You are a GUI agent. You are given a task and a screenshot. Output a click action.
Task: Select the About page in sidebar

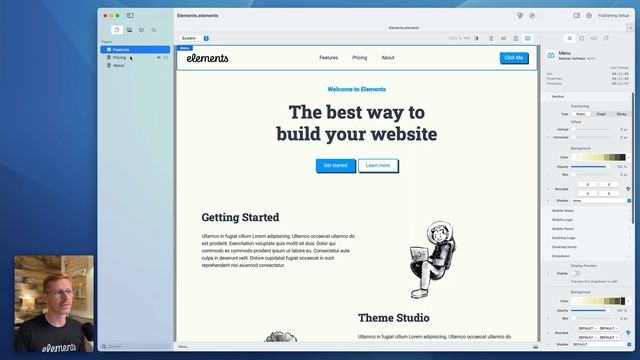(x=135, y=65)
